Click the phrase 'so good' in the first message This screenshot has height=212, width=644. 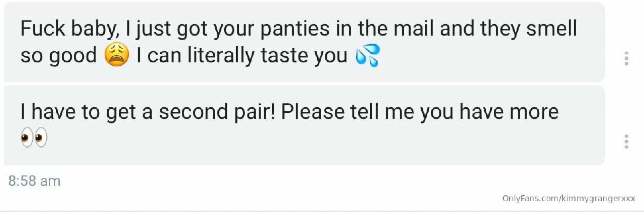[x=58, y=56]
